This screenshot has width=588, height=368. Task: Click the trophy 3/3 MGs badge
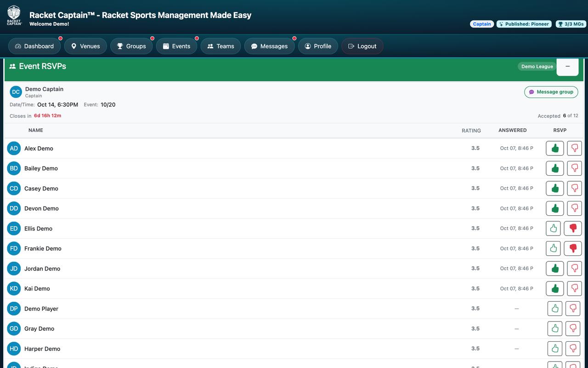click(x=570, y=24)
